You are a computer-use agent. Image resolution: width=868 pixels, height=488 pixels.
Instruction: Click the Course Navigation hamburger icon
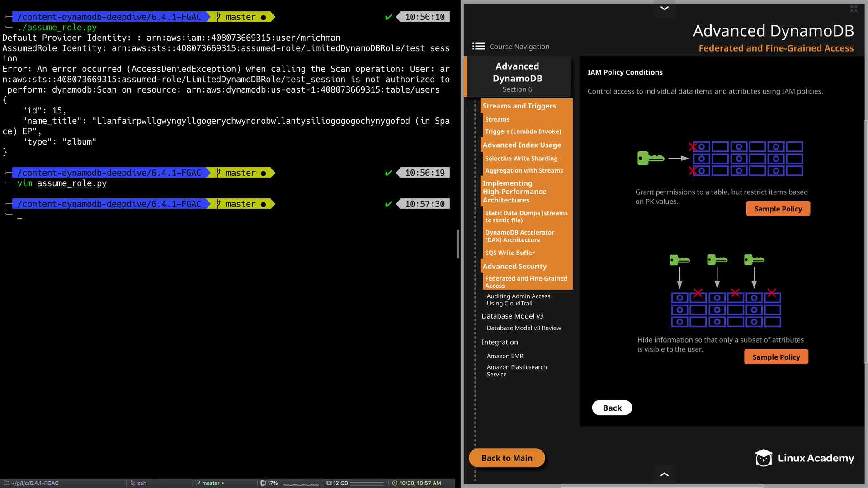pos(478,46)
